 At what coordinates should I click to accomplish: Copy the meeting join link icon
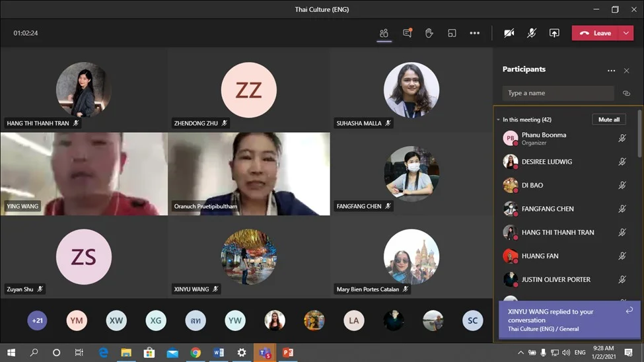(626, 93)
